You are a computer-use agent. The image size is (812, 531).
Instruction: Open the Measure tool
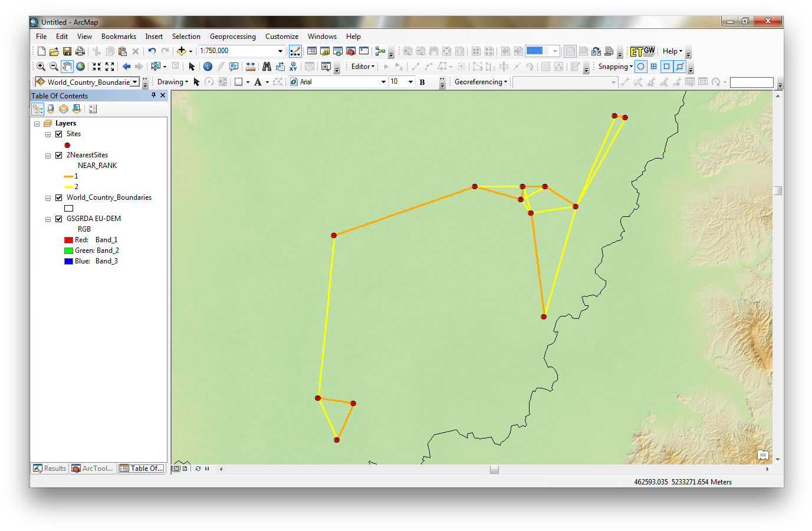coord(250,66)
